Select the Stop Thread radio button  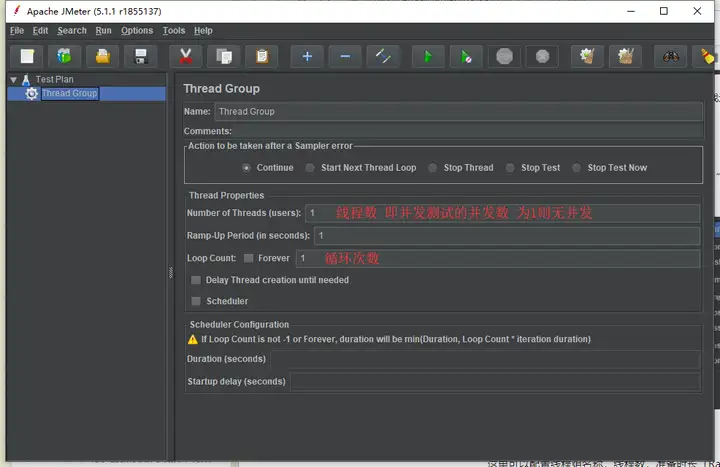click(433, 168)
